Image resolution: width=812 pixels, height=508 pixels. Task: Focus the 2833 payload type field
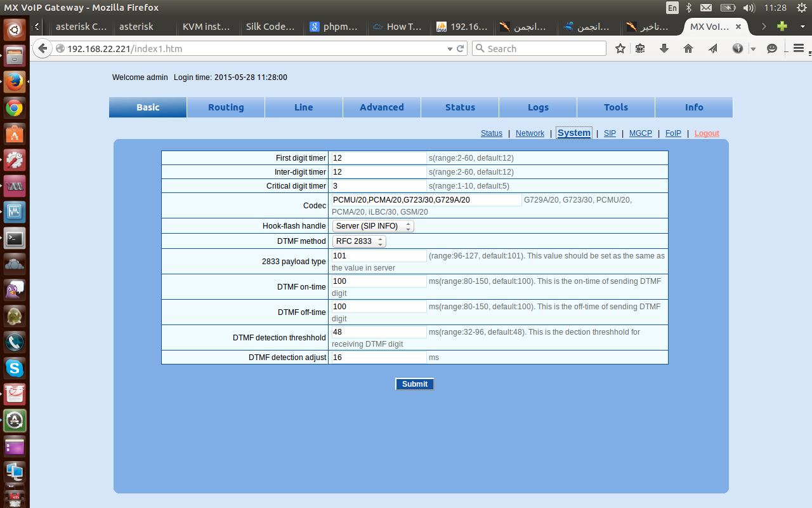point(379,256)
